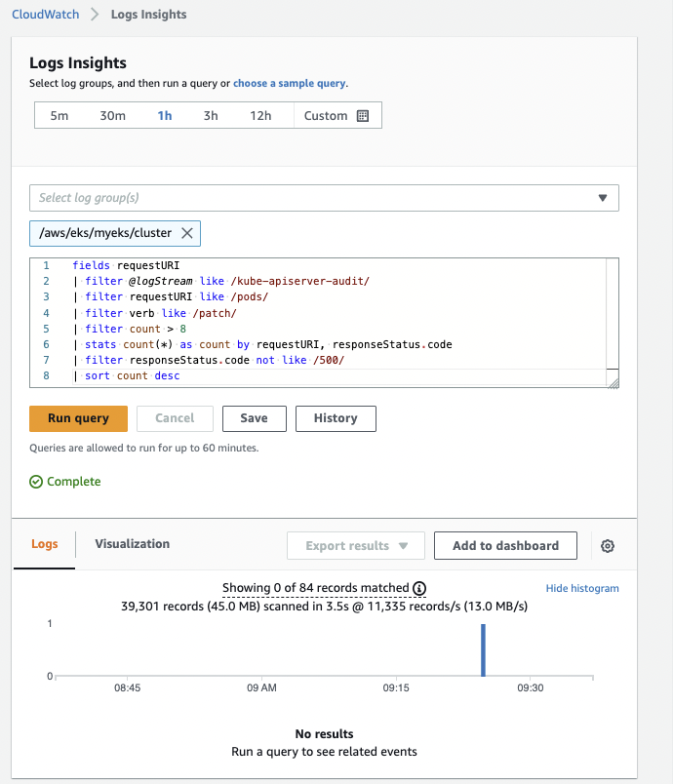Click the 'No results' message
Screen dimensions: 673x784
click(x=324, y=734)
